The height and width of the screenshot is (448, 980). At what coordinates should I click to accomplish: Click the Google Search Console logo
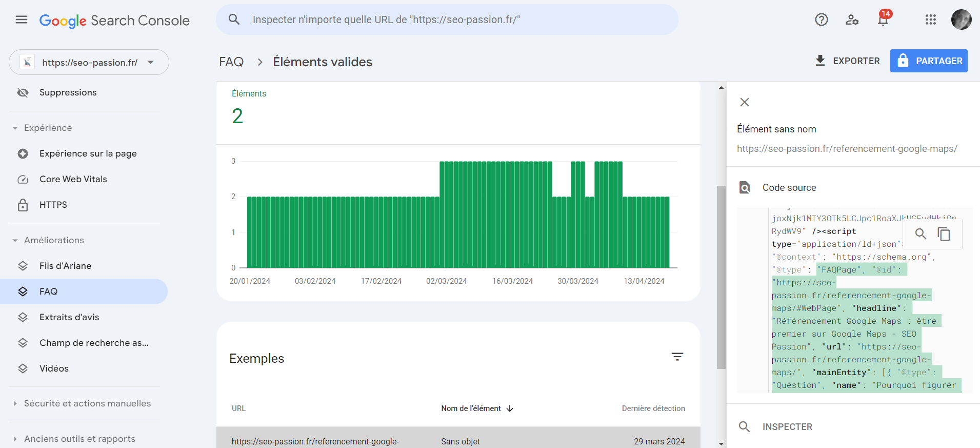114,21
